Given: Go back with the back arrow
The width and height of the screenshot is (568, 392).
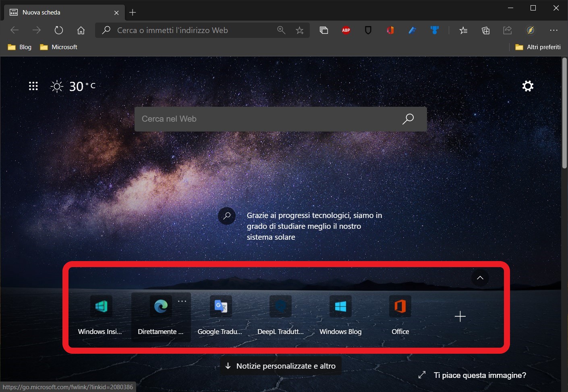Looking at the screenshot, I should (x=15, y=30).
